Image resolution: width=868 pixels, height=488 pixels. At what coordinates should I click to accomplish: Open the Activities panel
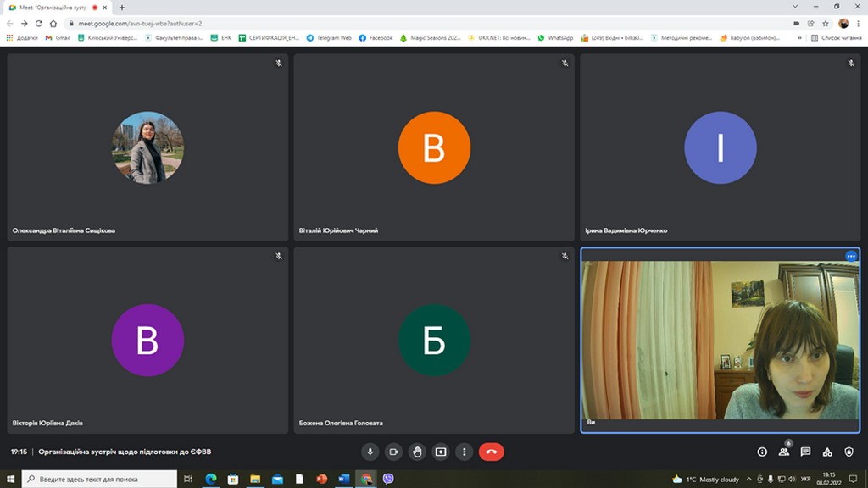point(827,452)
